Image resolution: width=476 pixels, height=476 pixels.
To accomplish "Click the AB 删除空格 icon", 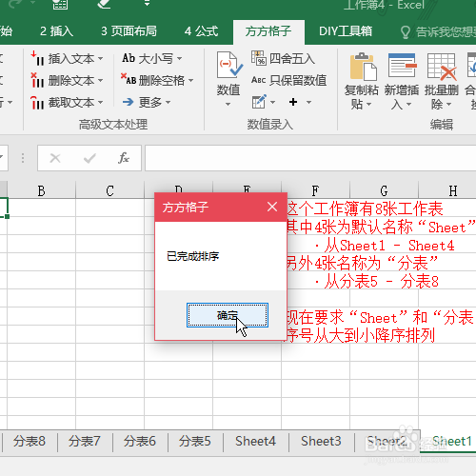I will [x=129, y=80].
